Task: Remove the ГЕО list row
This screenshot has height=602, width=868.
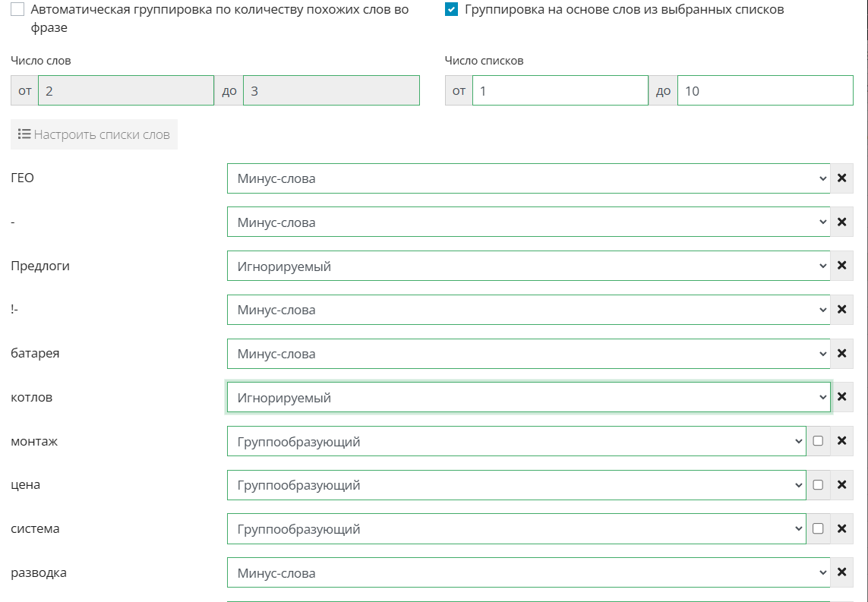Action: point(841,178)
